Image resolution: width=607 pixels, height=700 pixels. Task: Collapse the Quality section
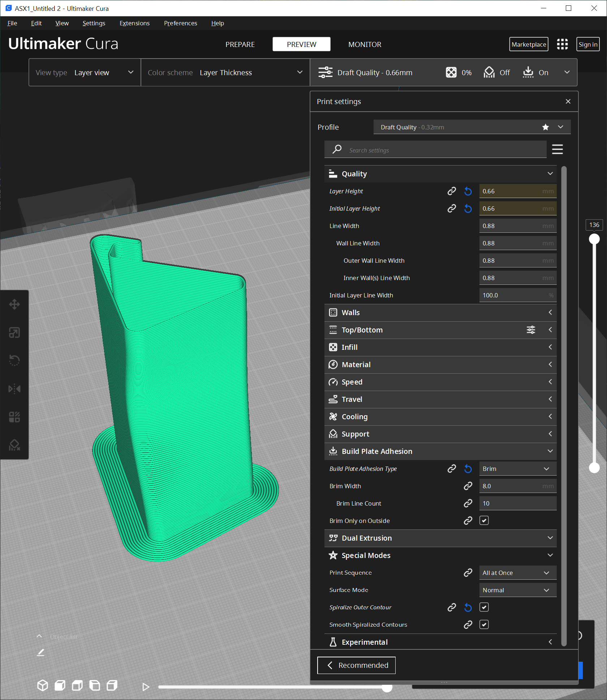[x=440, y=174]
